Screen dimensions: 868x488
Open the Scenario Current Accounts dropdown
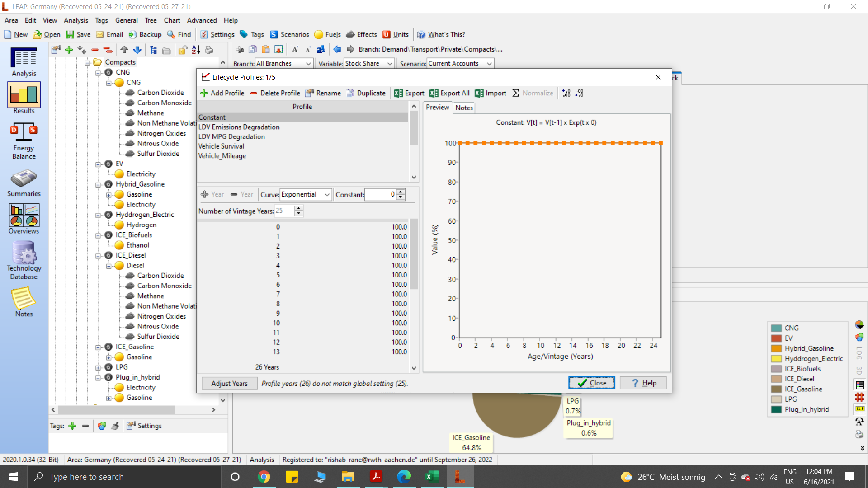coord(489,64)
